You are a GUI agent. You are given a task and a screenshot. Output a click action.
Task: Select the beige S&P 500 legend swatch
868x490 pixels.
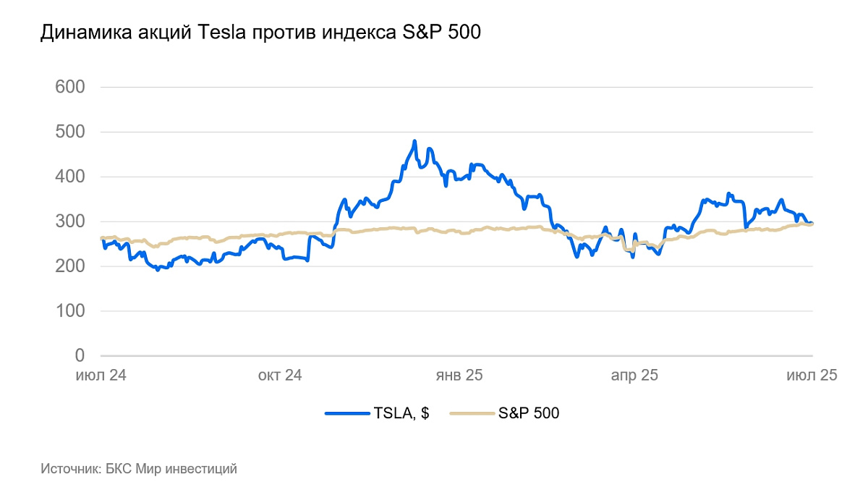[x=472, y=413]
